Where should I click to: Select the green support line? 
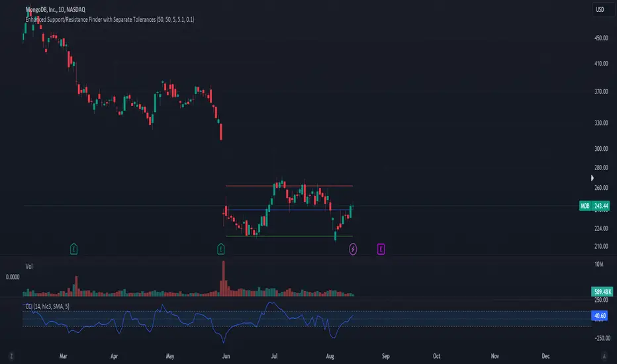point(289,236)
